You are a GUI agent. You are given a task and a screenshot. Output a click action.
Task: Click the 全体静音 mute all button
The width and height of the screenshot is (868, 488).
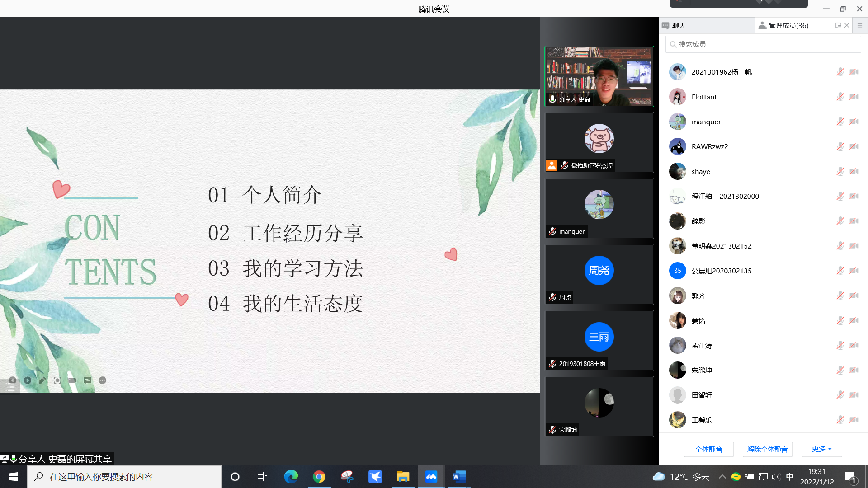[x=708, y=449]
